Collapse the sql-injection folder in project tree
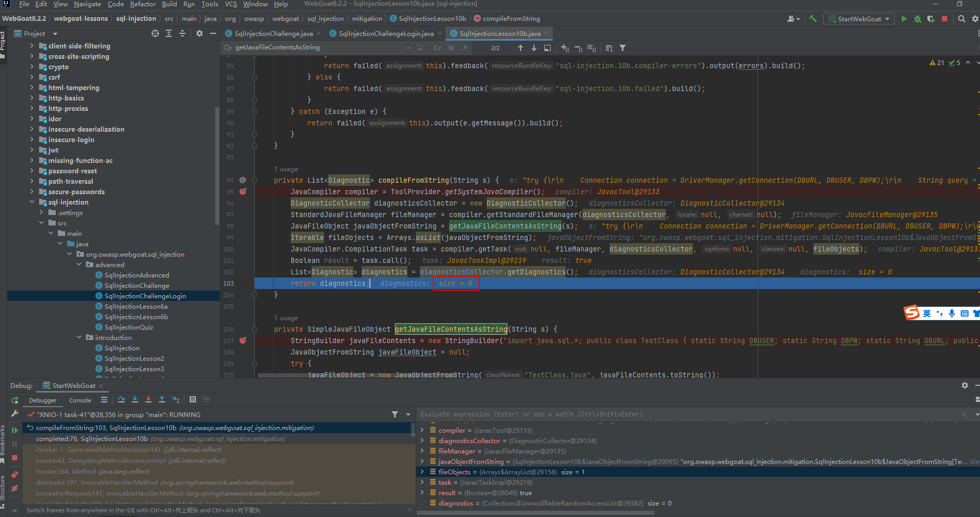Image resolution: width=980 pixels, height=517 pixels. 32,202
